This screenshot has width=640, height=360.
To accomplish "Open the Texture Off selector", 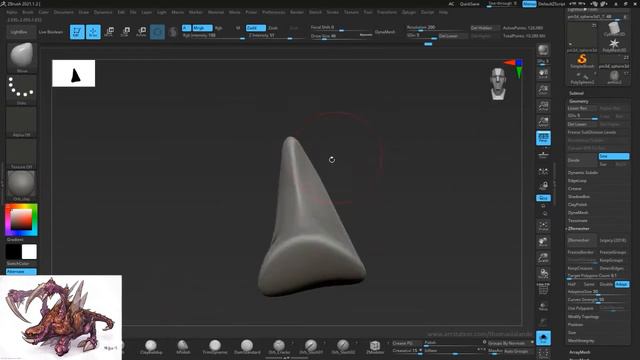I will pos(22,154).
